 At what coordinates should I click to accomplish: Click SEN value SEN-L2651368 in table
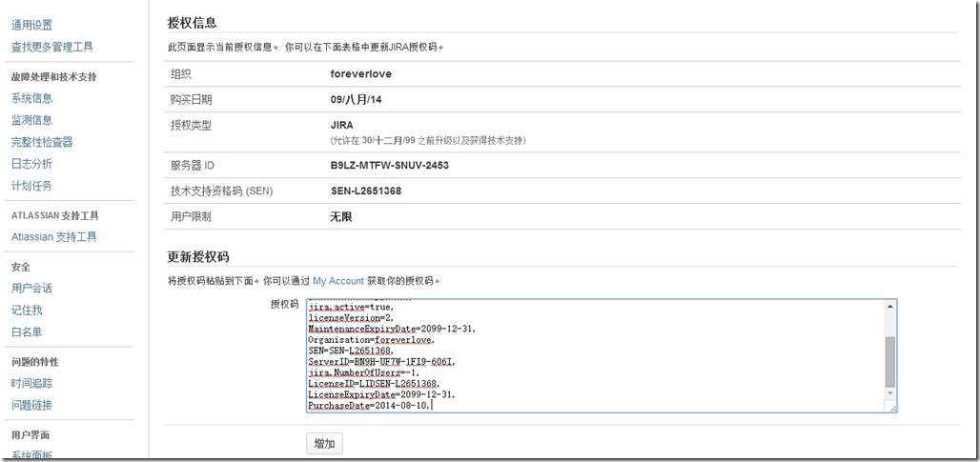point(366,191)
